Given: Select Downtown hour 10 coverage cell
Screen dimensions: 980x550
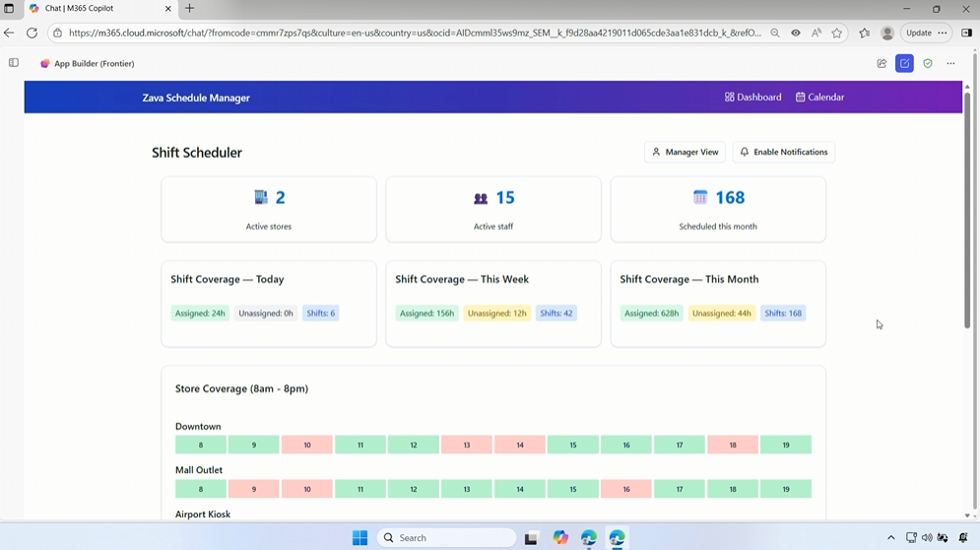Looking at the screenshot, I should click(x=306, y=446).
